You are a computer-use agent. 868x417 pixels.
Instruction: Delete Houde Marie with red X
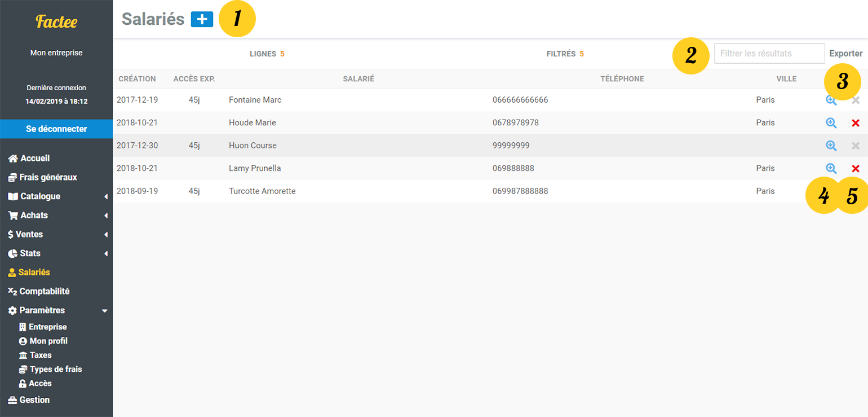coord(855,123)
